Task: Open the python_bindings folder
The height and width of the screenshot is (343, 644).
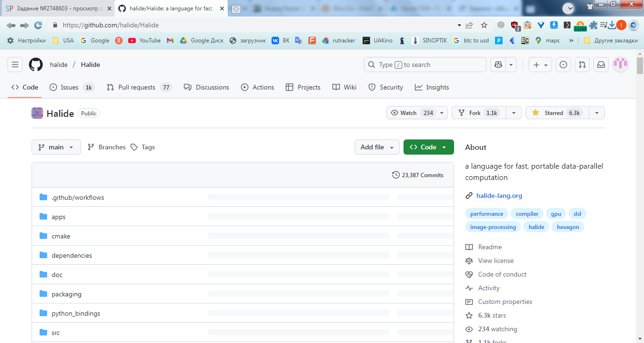Action: pos(76,313)
